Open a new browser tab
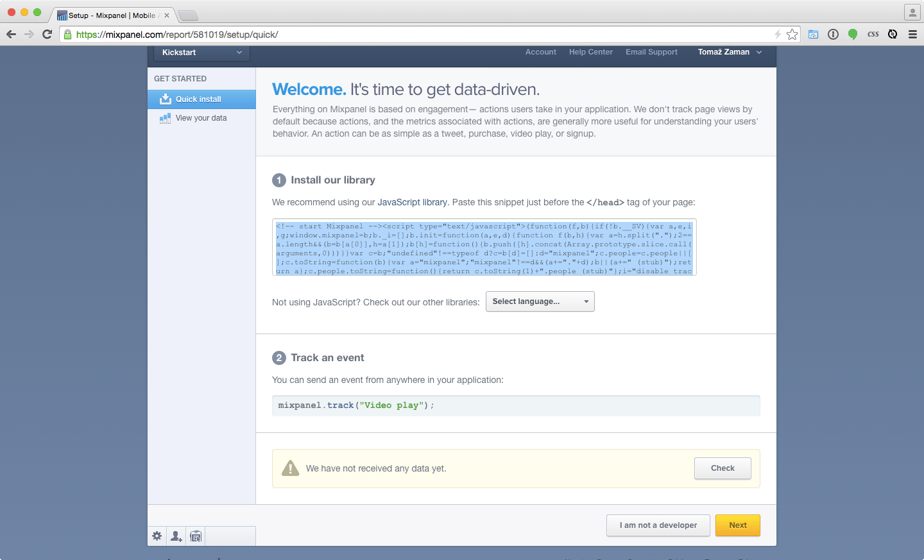The image size is (924, 560). coord(187,15)
